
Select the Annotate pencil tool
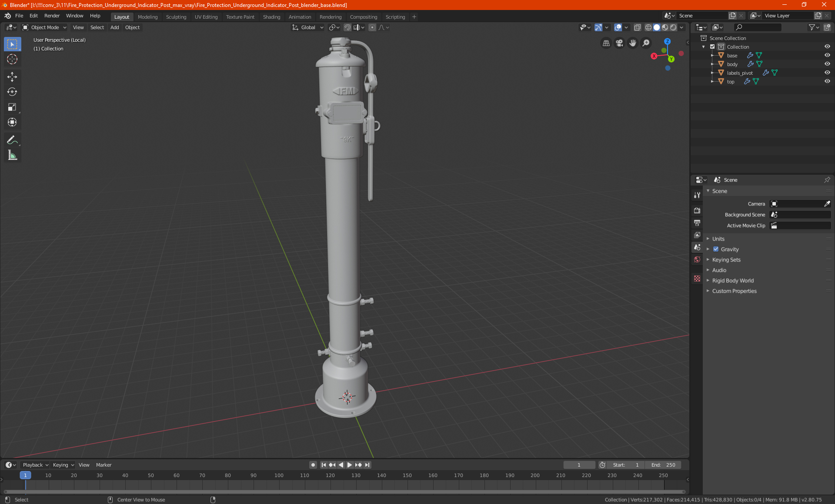point(12,140)
